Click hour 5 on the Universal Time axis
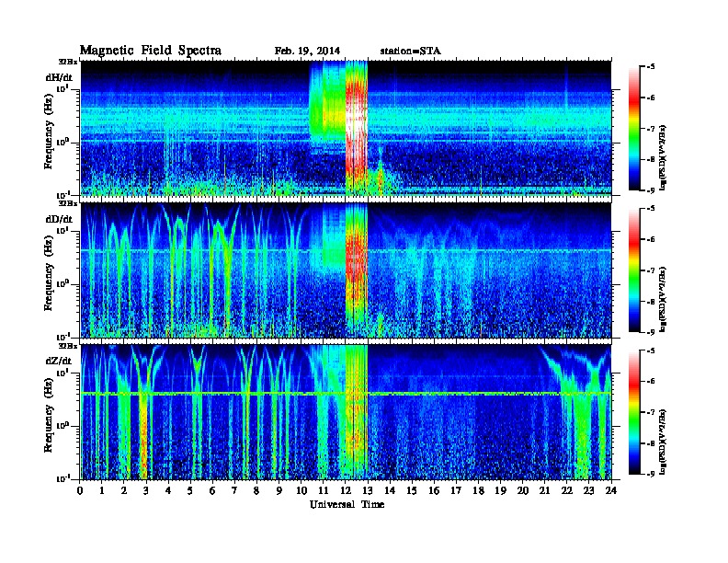 coord(190,491)
